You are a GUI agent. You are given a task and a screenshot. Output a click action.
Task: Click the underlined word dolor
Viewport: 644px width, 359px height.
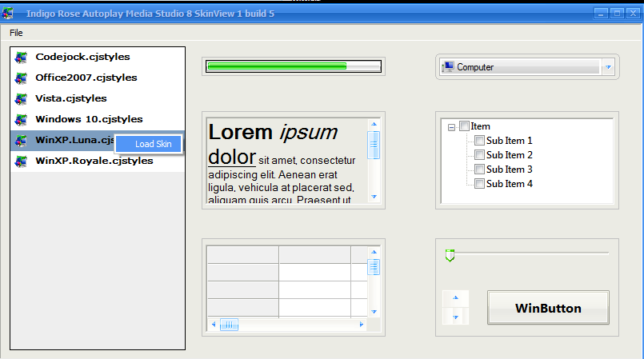point(232,157)
